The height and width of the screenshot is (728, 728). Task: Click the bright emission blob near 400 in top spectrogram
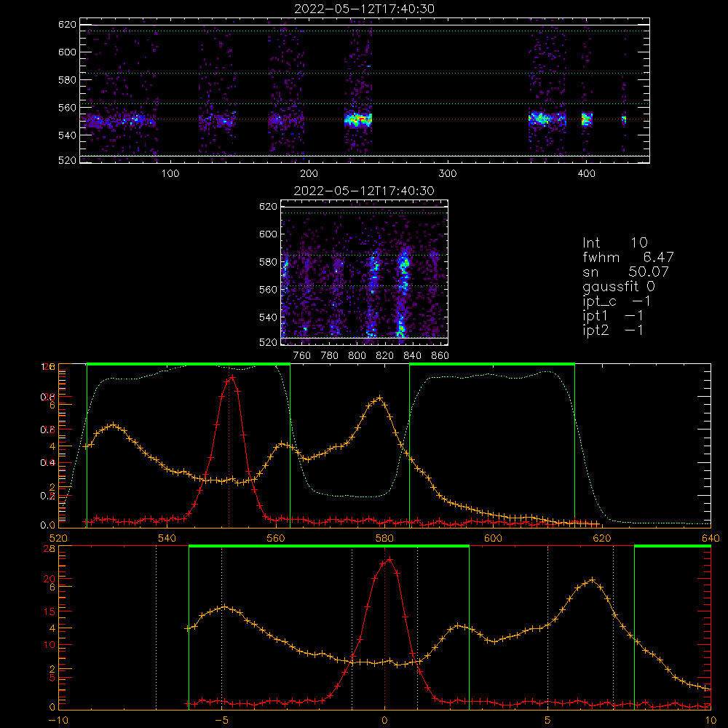[587, 119]
